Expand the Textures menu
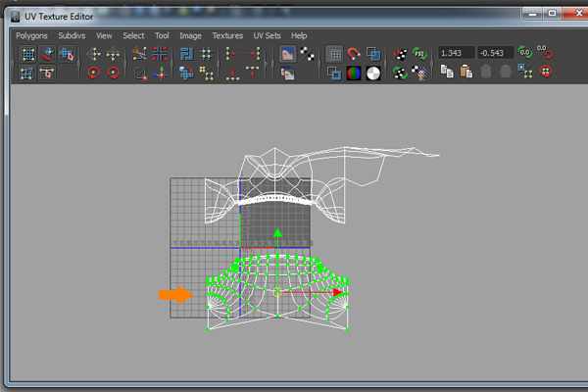Viewport: 588px width, 392px height. coord(227,35)
